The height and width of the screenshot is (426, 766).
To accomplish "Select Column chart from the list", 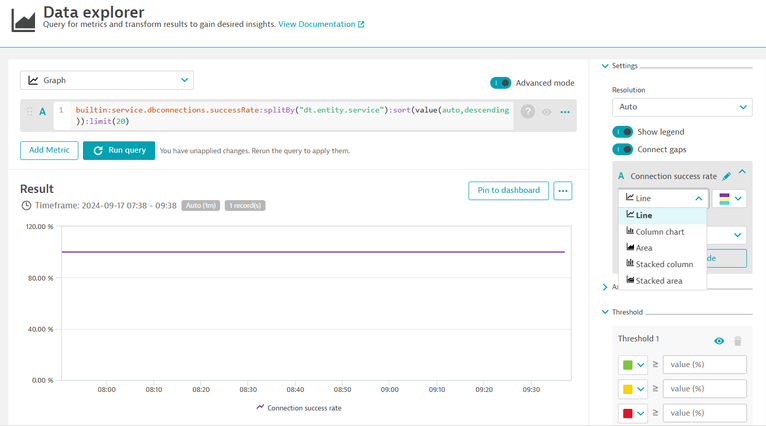I will [x=660, y=232].
